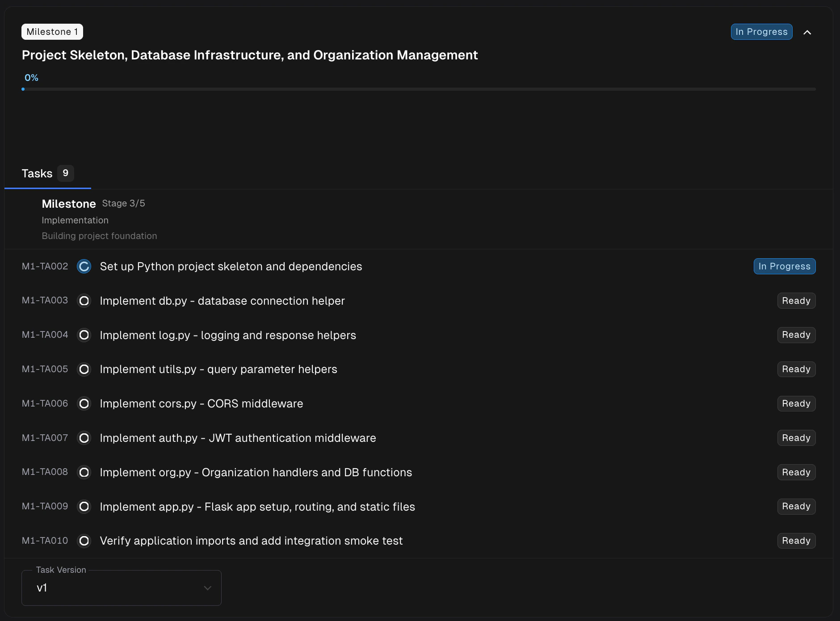Click the status circle for M1-TA010 smoke test
The image size is (840, 621).
pyautogui.click(x=84, y=541)
